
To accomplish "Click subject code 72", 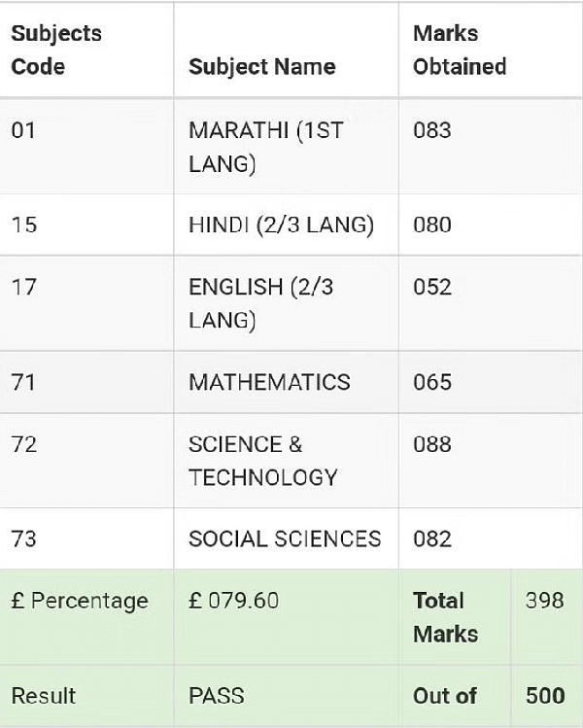I will (23, 444).
